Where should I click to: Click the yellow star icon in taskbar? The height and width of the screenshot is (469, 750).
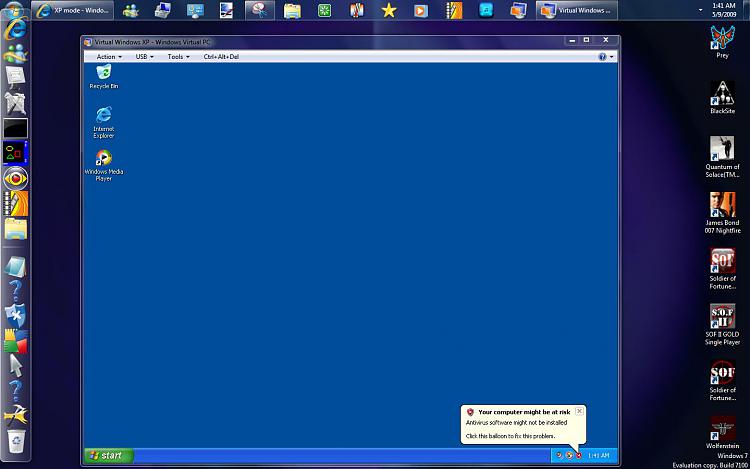[x=389, y=11]
